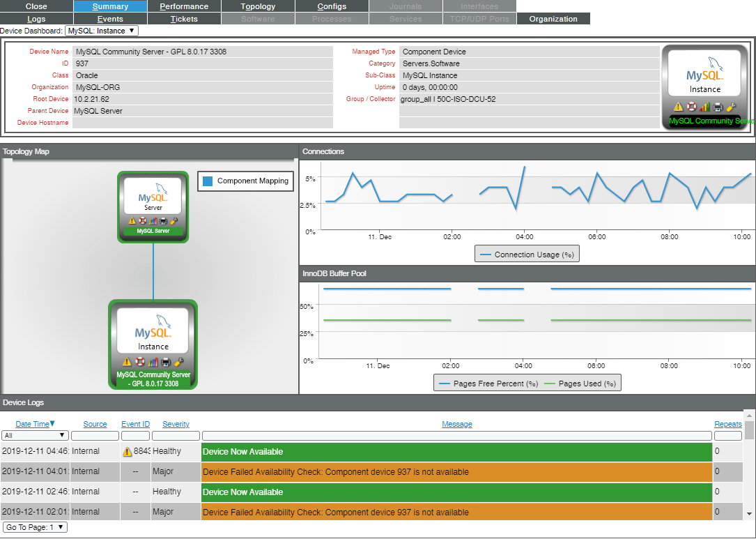Click Sub-Class value MySQL Instance
756x539 pixels.
[430, 75]
